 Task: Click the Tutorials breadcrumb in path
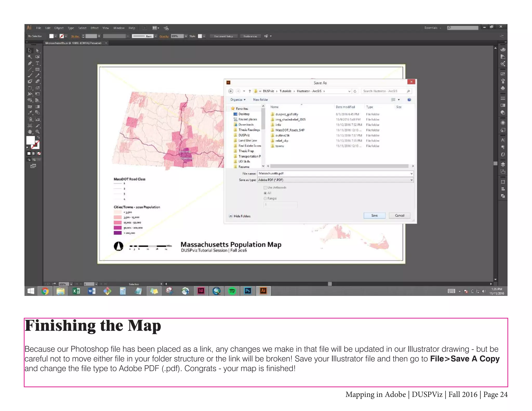(285, 91)
